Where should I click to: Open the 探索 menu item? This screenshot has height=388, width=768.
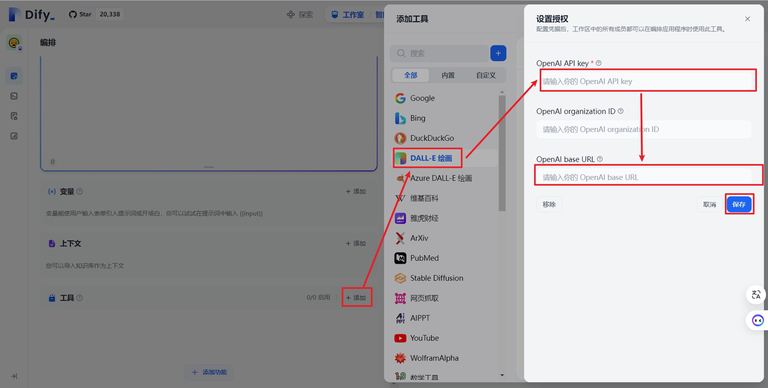click(300, 15)
